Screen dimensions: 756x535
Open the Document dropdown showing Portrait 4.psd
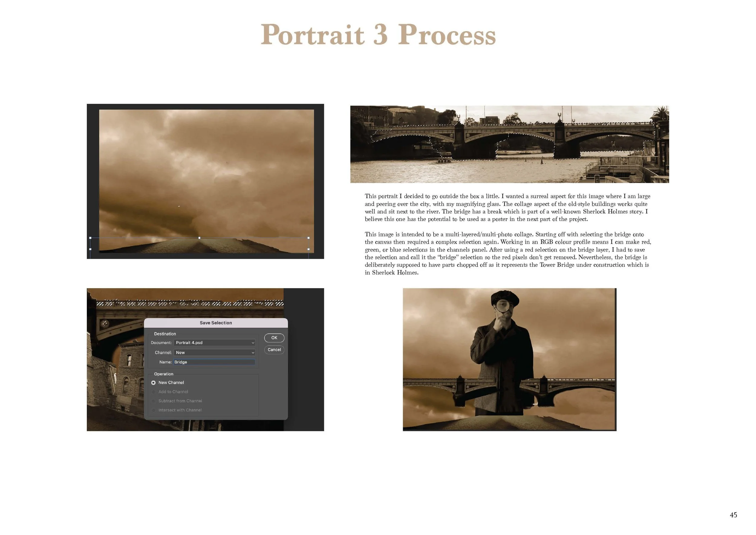click(x=214, y=343)
